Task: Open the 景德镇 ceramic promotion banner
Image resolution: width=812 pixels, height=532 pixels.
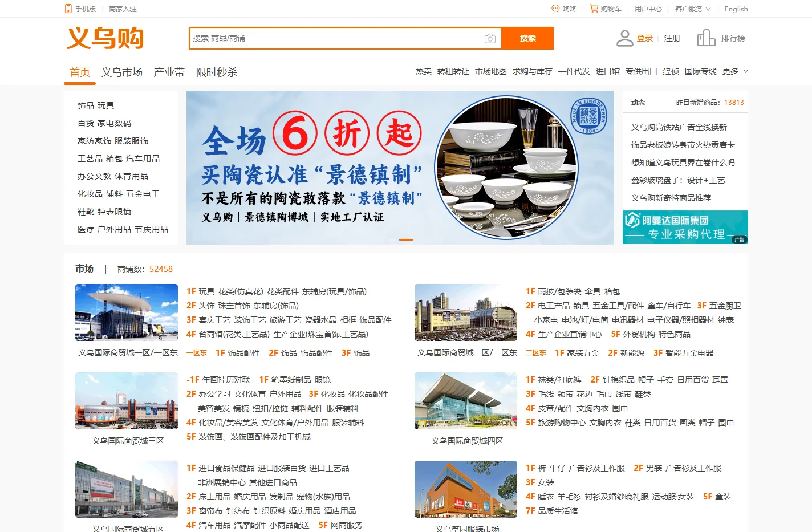Action: (400, 168)
